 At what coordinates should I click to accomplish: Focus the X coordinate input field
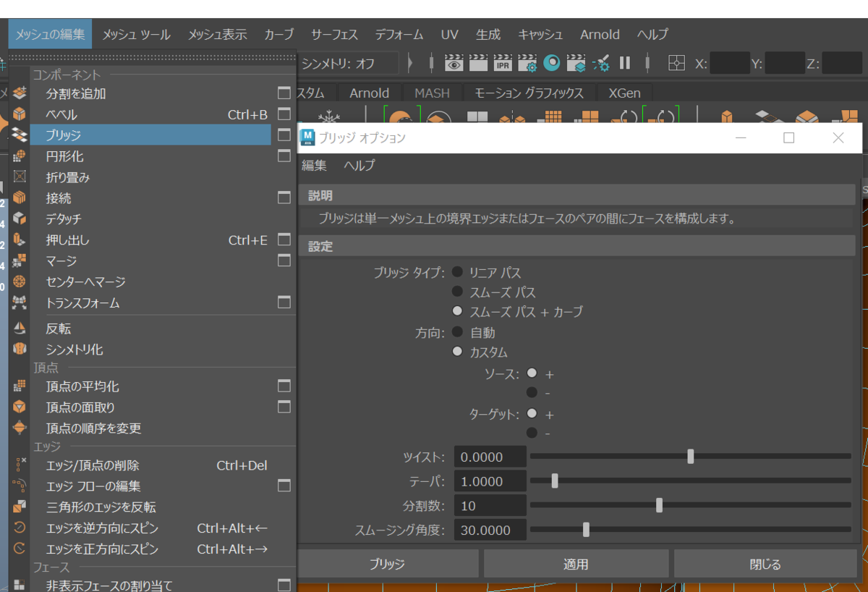pyautogui.click(x=729, y=63)
